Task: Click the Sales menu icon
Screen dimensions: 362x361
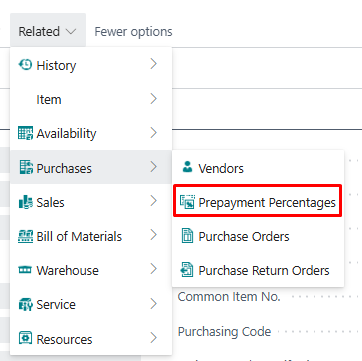Action: coord(26,202)
